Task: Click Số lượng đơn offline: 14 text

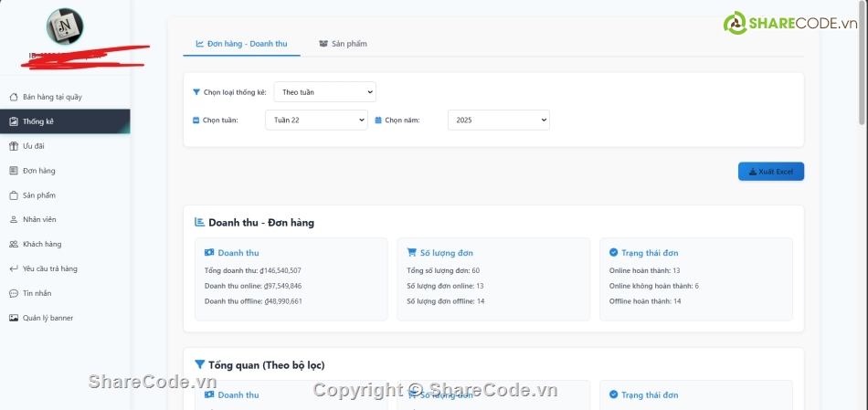Action: click(x=446, y=301)
